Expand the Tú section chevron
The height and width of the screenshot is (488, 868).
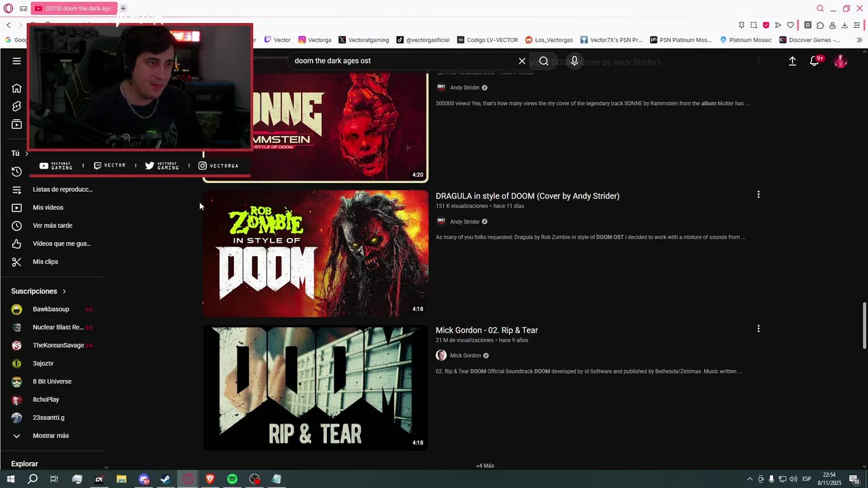[26, 153]
